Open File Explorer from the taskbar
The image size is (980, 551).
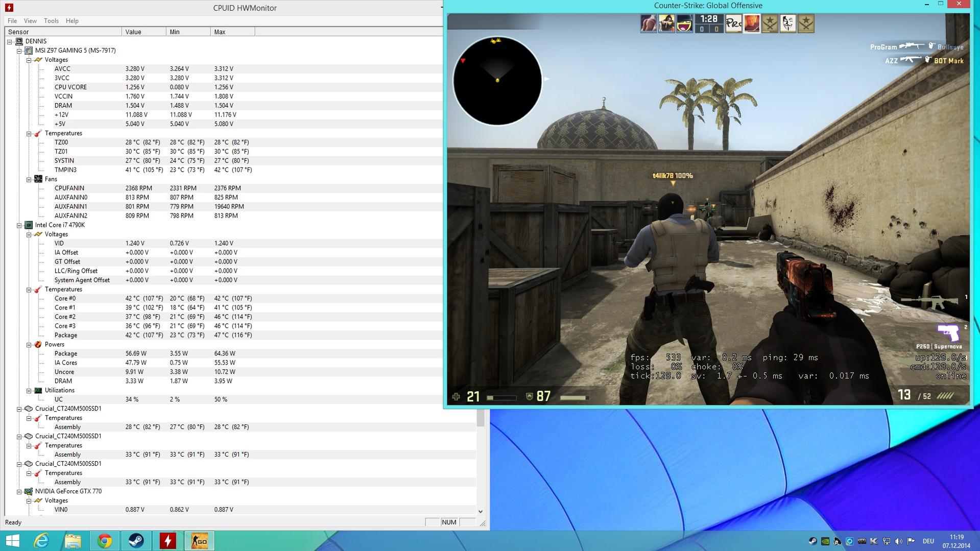click(x=73, y=540)
